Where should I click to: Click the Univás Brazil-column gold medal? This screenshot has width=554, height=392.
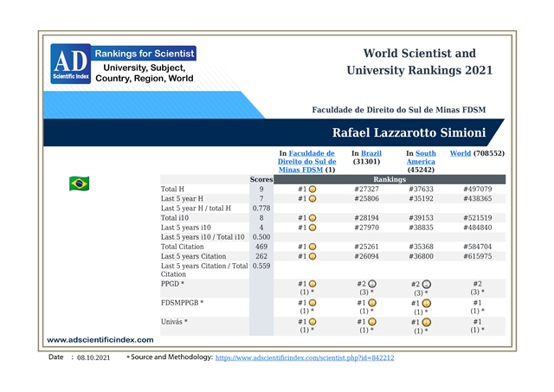pyautogui.click(x=372, y=322)
